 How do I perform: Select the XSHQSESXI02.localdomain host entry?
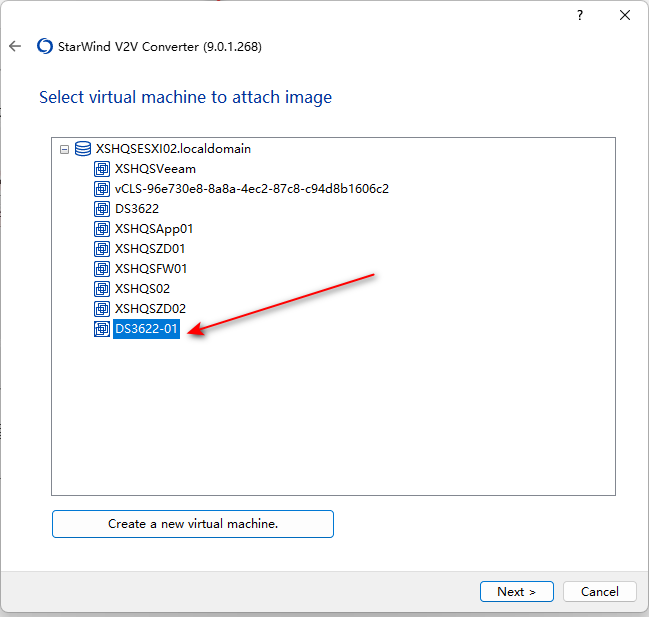click(x=173, y=149)
